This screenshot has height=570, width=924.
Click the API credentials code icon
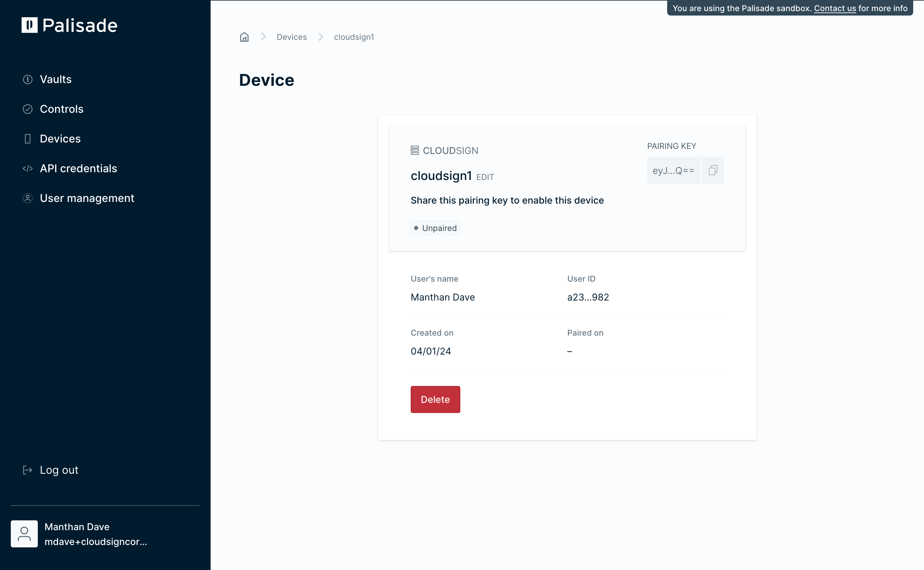pyautogui.click(x=27, y=169)
